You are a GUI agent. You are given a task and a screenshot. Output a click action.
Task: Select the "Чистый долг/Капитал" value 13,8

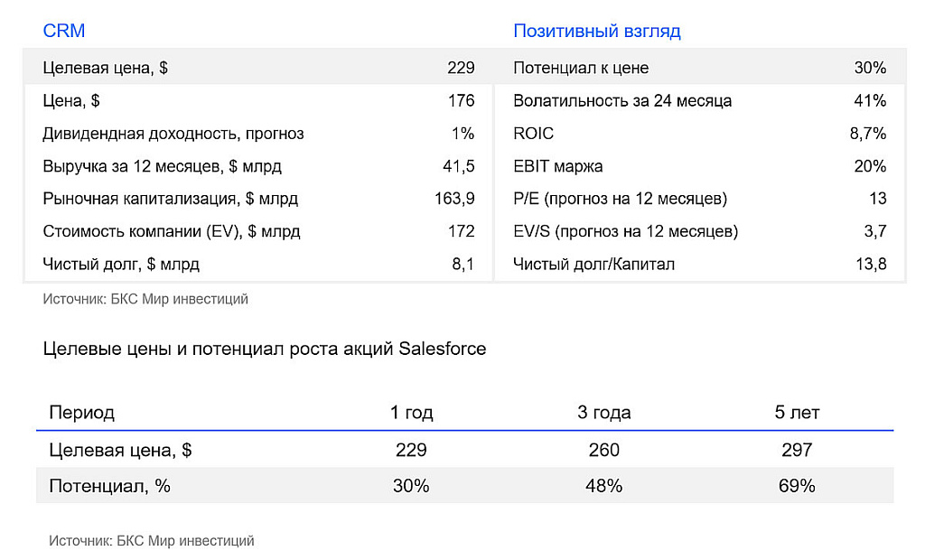coord(870,265)
